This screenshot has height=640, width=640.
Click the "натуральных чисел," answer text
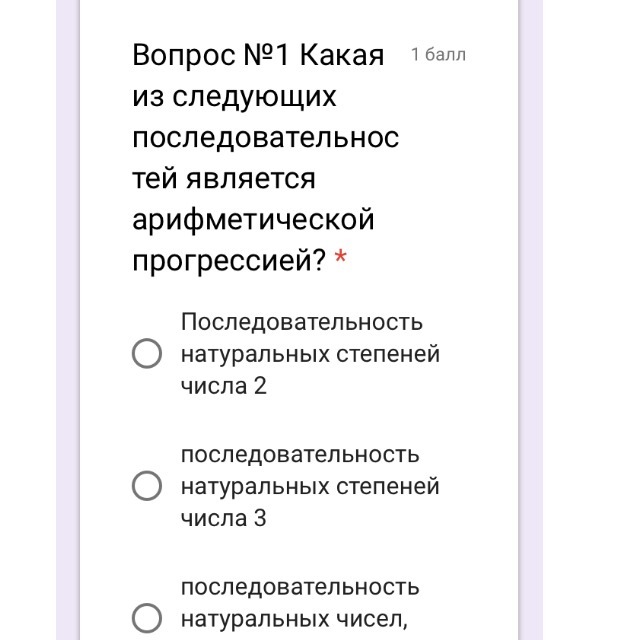[x=294, y=618]
